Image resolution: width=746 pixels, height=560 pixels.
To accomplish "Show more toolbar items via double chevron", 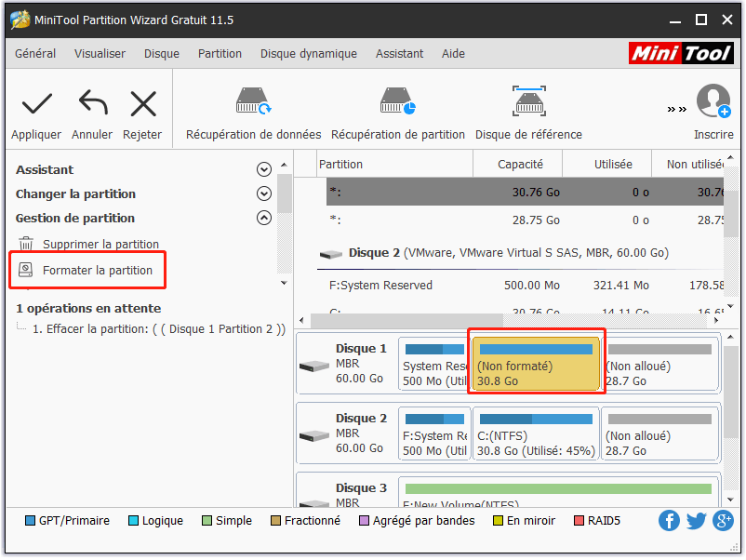I will [676, 110].
